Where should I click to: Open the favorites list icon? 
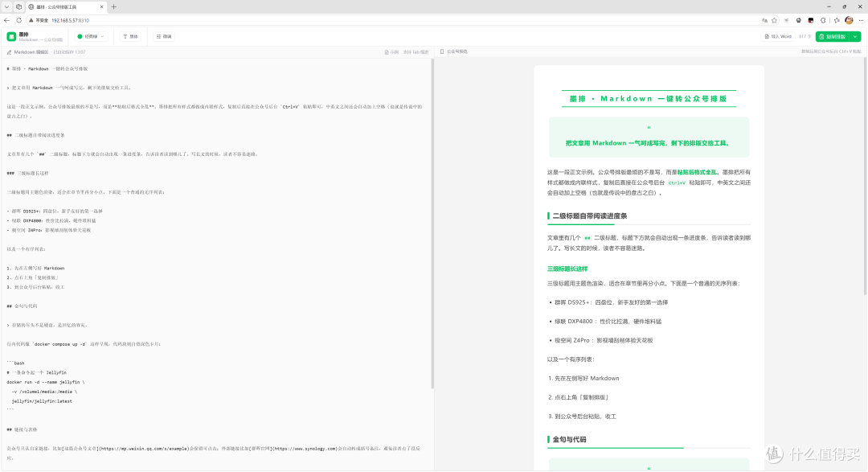tap(837, 20)
